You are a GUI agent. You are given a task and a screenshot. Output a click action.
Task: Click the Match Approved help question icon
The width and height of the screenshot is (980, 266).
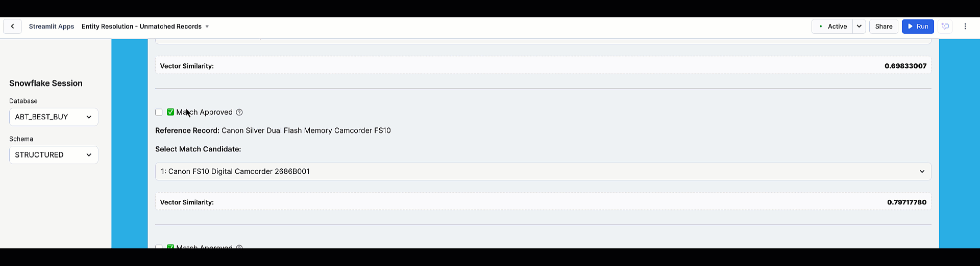point(239,112)
